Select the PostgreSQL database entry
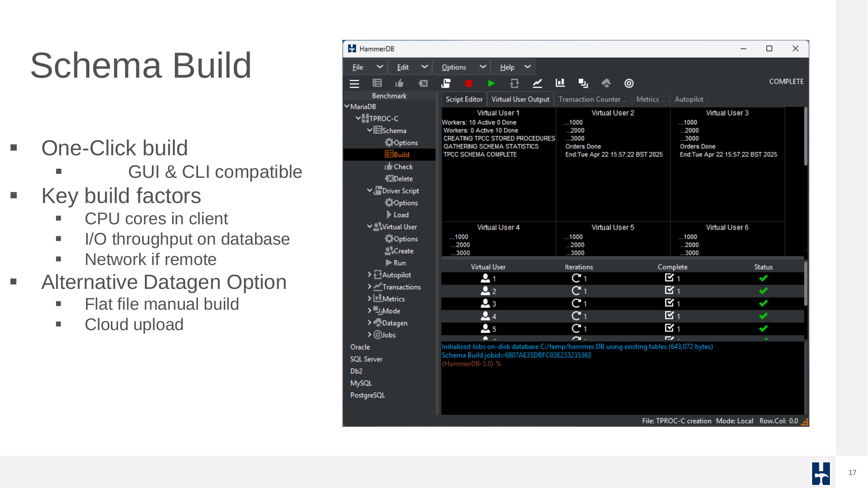The image size is (868, 488). coord(368,395)
